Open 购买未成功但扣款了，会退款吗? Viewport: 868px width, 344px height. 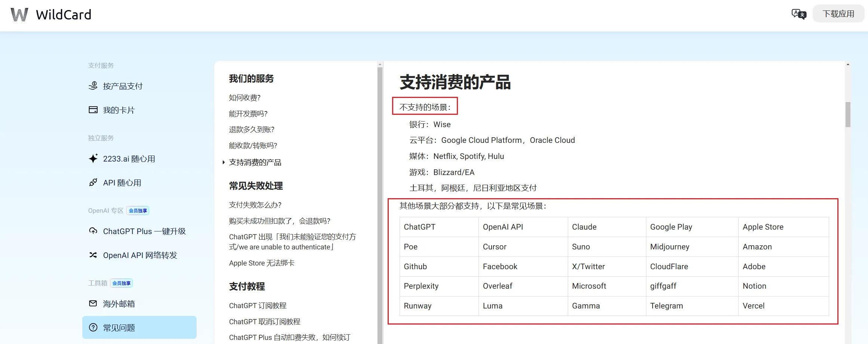[x=280, y=221]
